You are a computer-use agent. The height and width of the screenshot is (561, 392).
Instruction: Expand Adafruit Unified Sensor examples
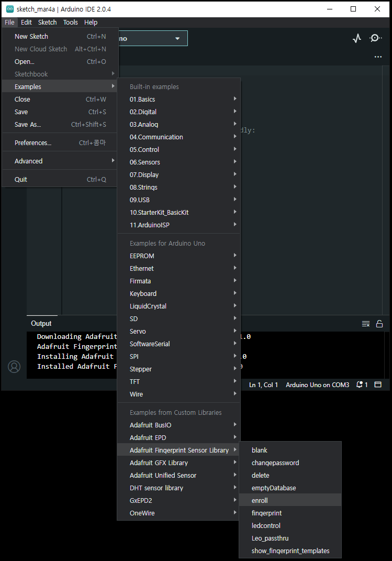click(x=178, y=475)
